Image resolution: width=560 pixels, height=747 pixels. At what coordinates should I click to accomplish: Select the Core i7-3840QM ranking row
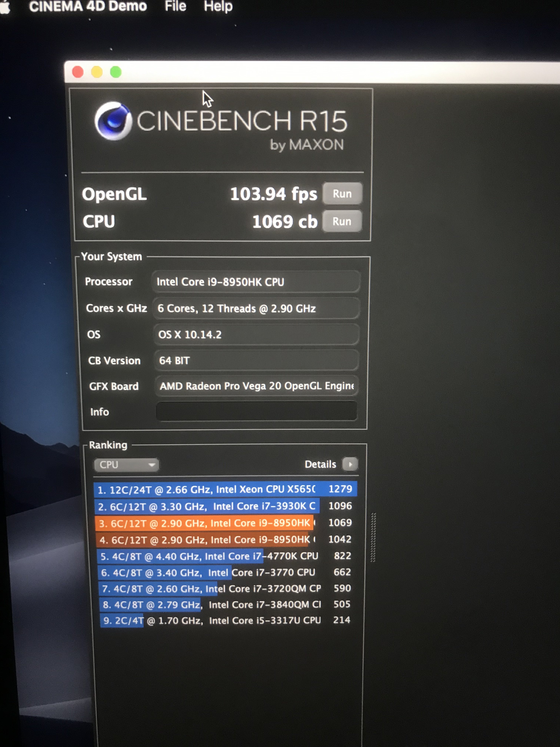[x=226, y=604]
